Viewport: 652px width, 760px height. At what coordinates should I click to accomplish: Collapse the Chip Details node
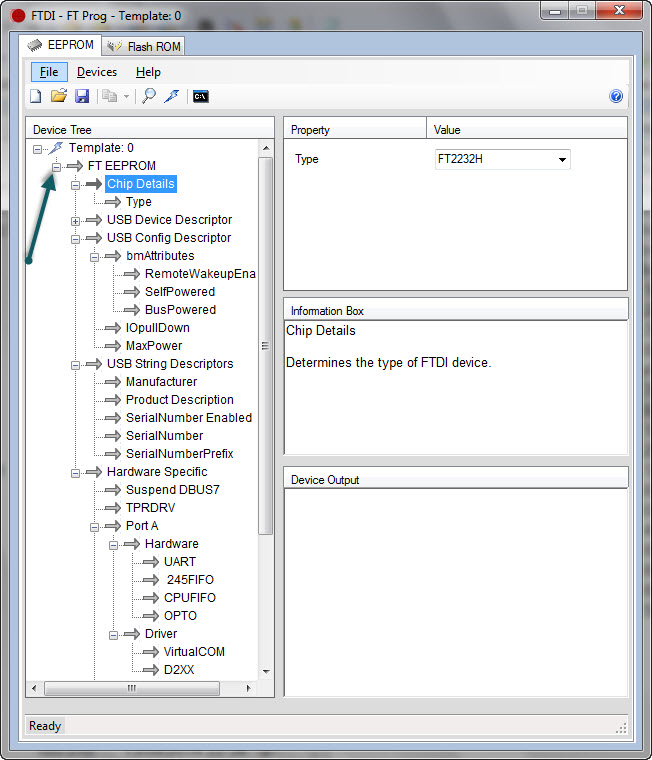pyautogui.click(x=75, y=185)
